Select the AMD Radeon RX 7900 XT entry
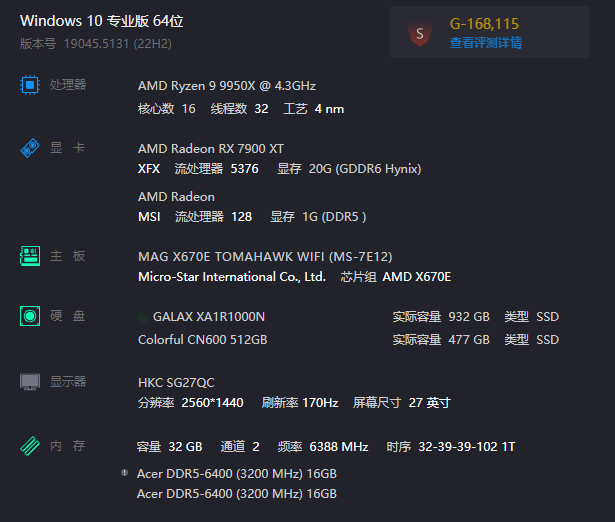 211,149
